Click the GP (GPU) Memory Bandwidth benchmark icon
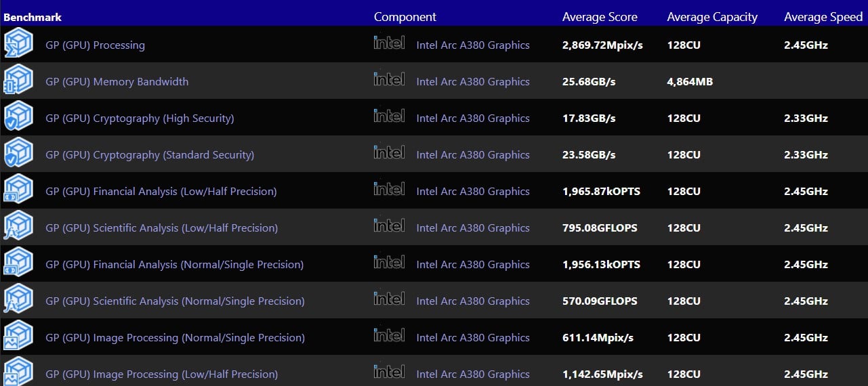The width and height of the screenshot is (868, 386). [18, 81]
